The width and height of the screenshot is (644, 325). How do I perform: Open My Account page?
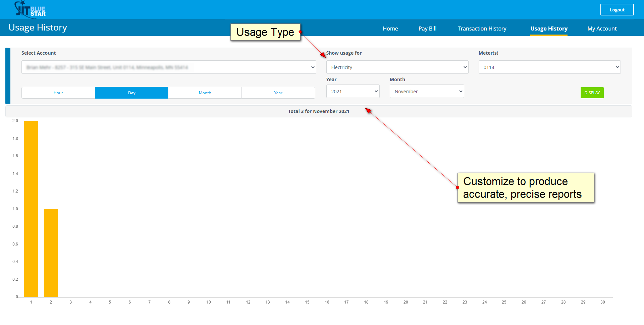coord(602,29)
